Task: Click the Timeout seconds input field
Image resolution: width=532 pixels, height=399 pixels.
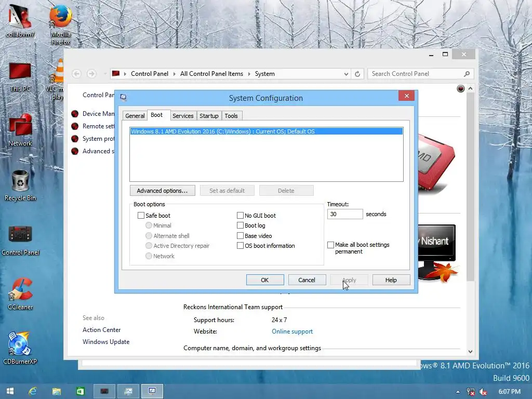Action: click(345, 214)
